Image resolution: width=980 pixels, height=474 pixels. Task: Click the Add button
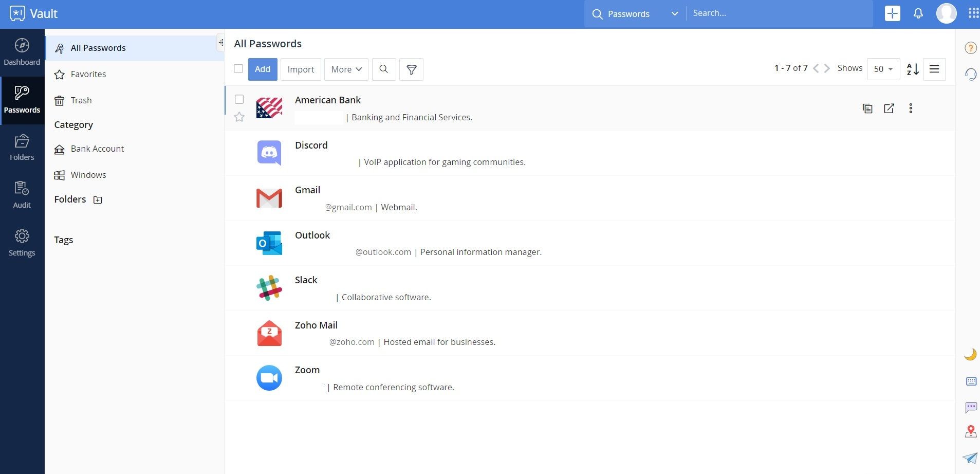pyautogui.click(x=263, y=69)
